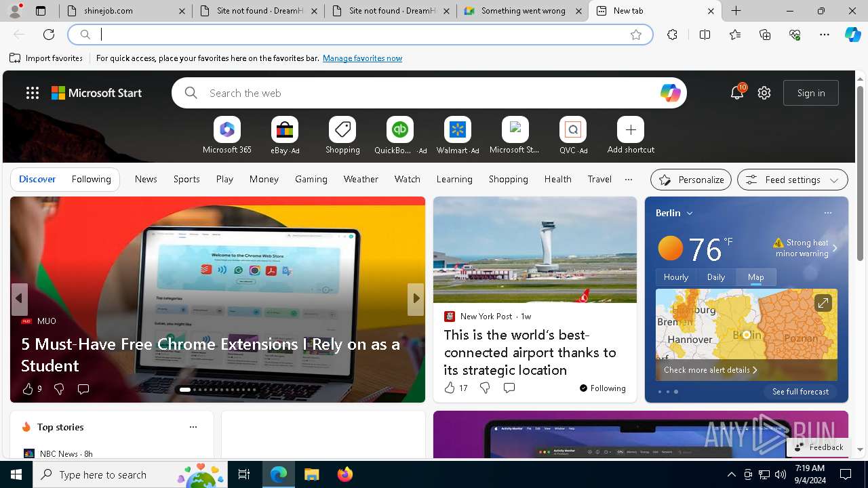
Task: Expand the weather map view
Action: [x=823, y=303]
